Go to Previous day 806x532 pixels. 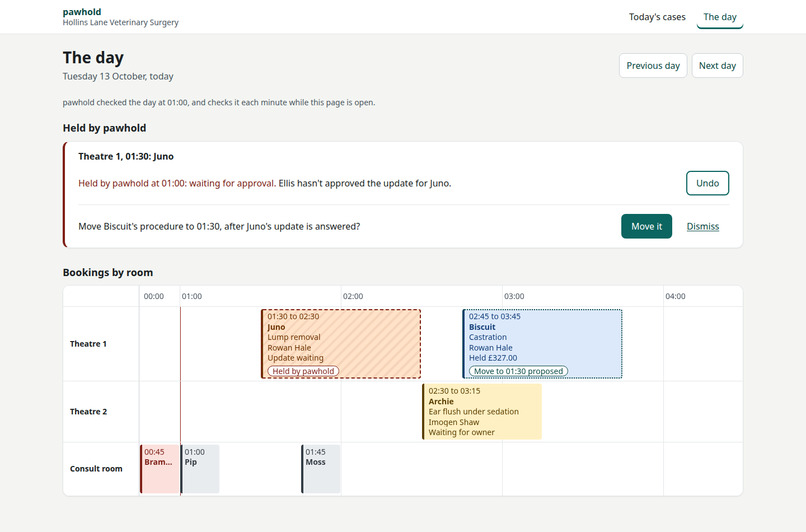tap(653, 66)
